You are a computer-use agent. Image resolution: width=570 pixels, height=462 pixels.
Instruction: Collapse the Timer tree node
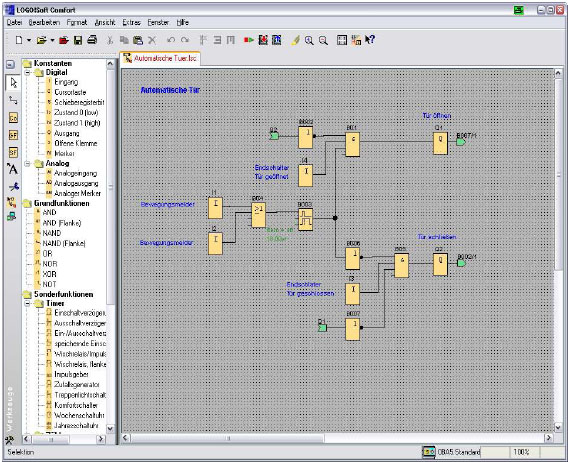[x=27, y=303]
